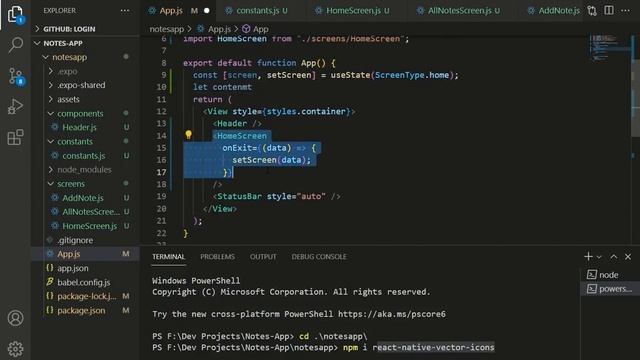Open the Accounts menu icon
The image size is (640, 360).
point(16,318)
